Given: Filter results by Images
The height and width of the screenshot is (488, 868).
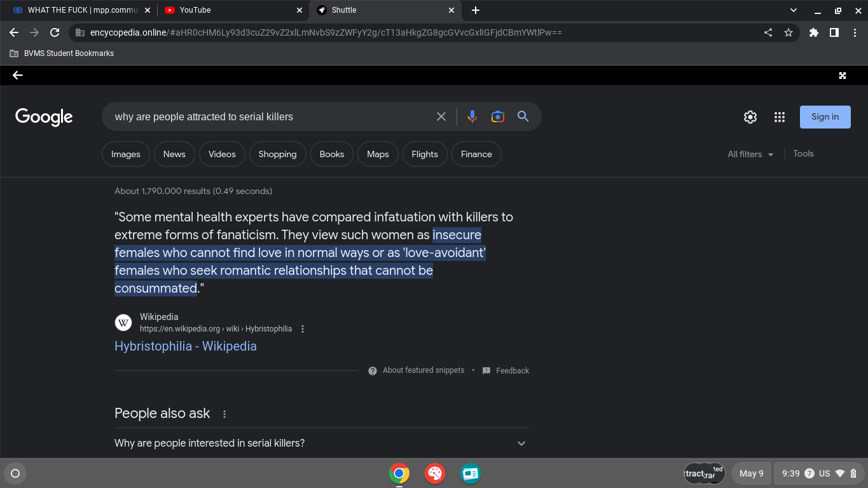Looking at the screenshot, I should 126,154.
